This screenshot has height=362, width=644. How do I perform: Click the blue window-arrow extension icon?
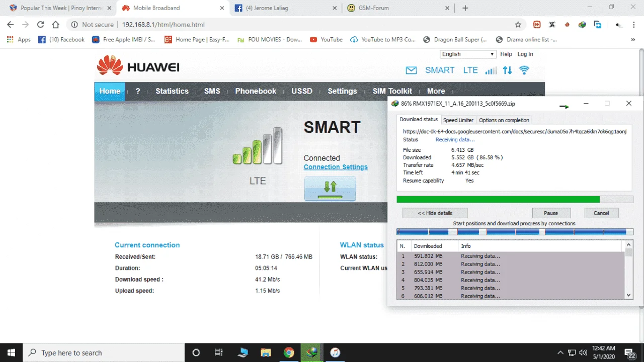click(598, 25)
